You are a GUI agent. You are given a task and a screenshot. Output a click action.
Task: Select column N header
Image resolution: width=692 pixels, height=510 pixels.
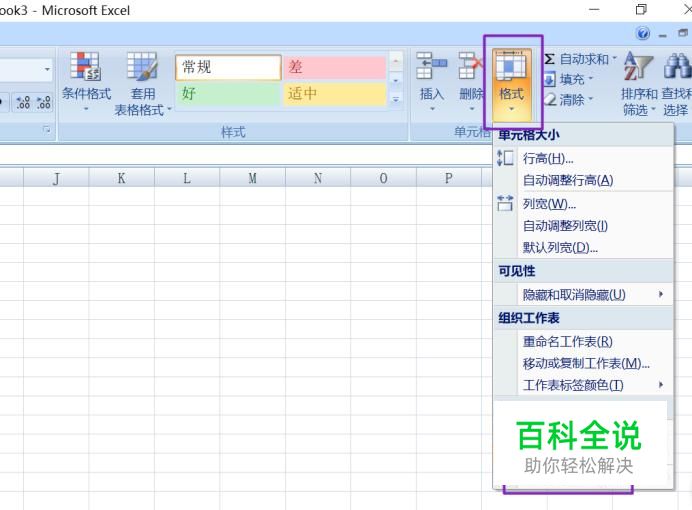(x=318, y=178)
